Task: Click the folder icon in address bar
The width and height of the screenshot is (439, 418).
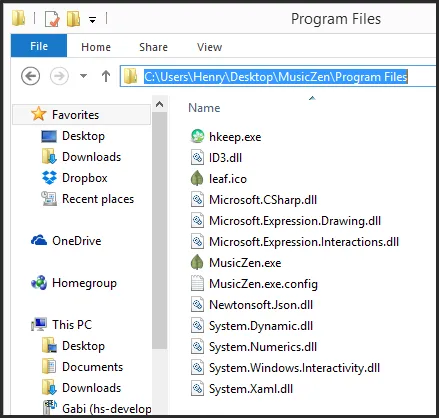Action: [x=130, y=76]
